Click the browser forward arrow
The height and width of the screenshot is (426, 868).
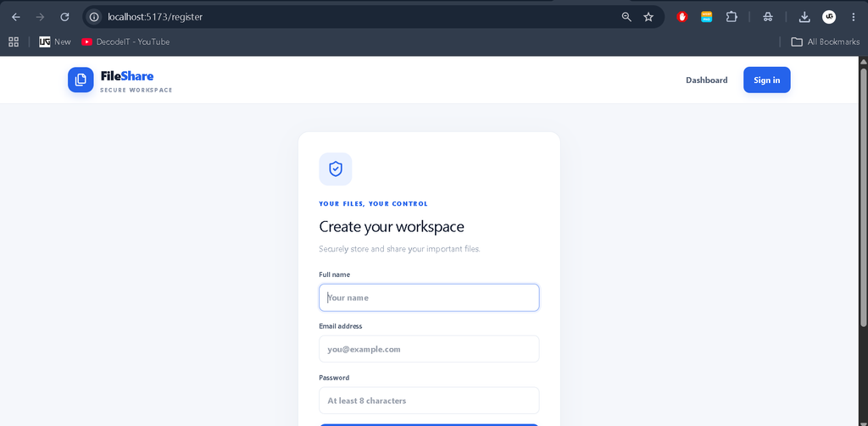[40, 17]
